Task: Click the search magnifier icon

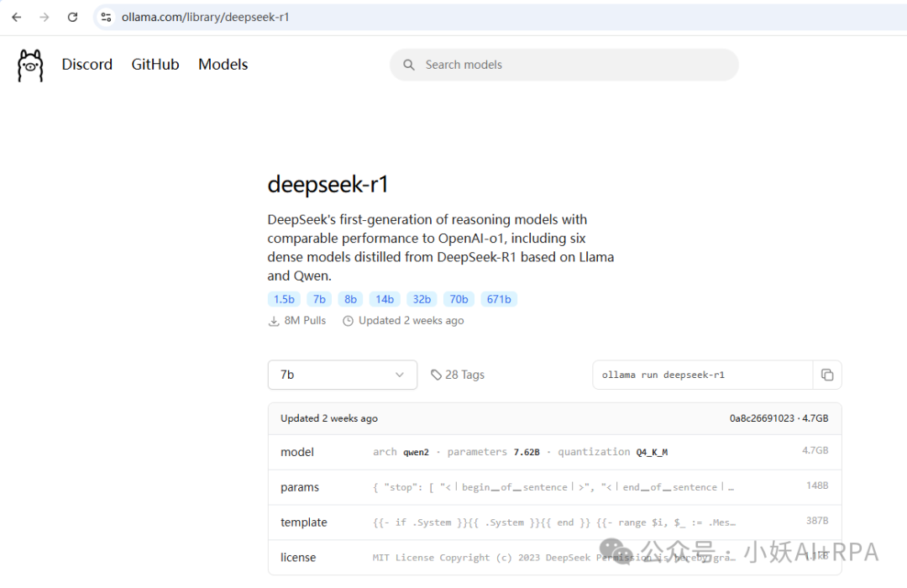Action: click(x=409, y=65)
